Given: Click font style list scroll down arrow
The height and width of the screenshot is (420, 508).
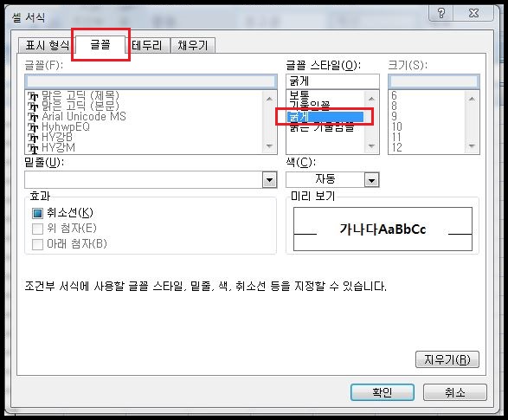Looking at the screenshot, I should (371, 146).
